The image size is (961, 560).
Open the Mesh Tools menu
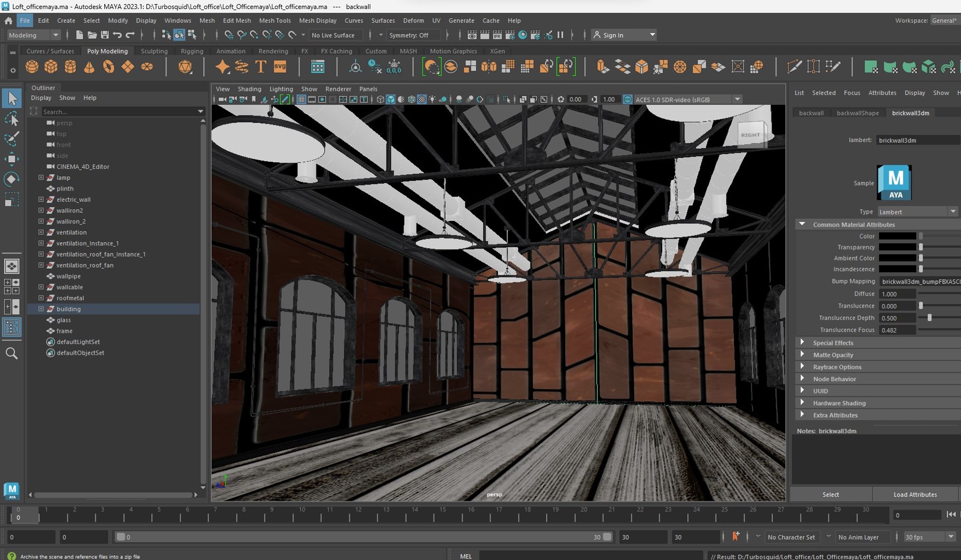point(274,21)
